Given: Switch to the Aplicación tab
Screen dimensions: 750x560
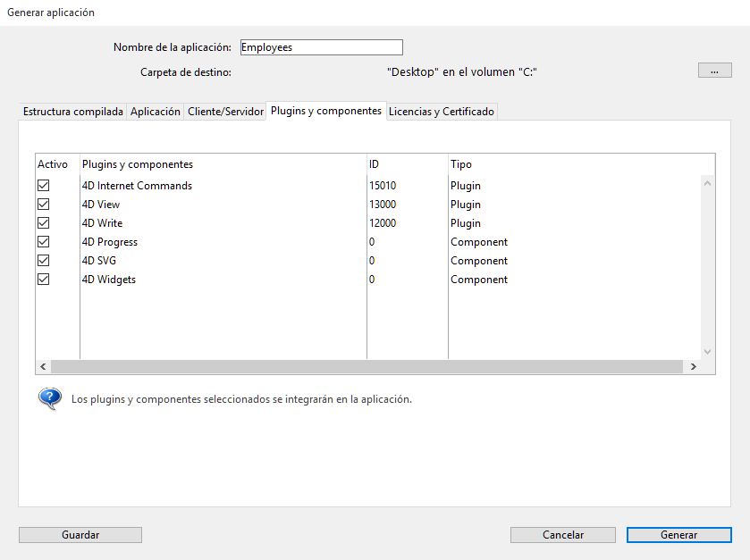Looking at the screenshot, I should tap(156, 112).
